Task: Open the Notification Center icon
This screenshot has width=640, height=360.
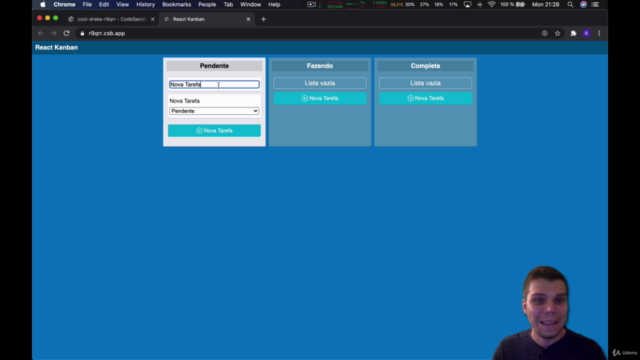Action: 596,4
